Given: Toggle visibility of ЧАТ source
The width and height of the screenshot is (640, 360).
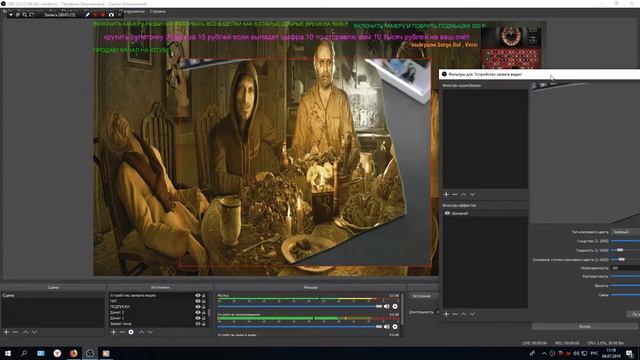Looking at the screenshot, I should (x=198, y=301).
